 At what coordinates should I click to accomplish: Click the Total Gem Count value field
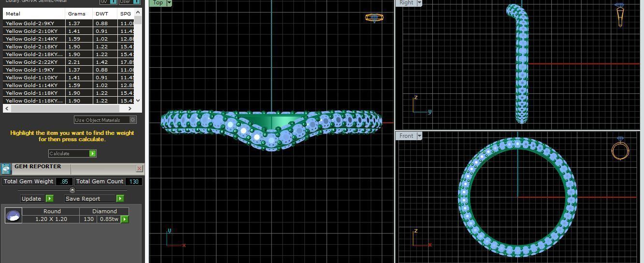point(134,181)
